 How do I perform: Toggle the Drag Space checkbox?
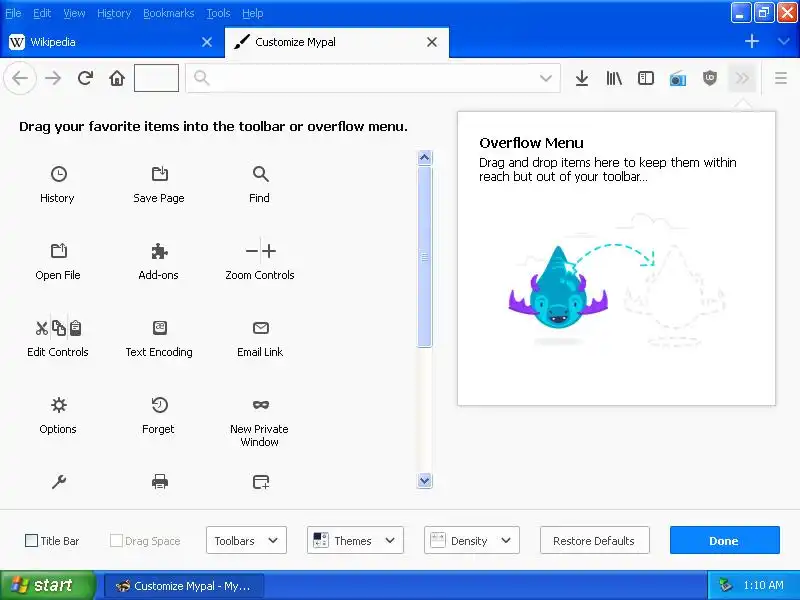point(116,540)
